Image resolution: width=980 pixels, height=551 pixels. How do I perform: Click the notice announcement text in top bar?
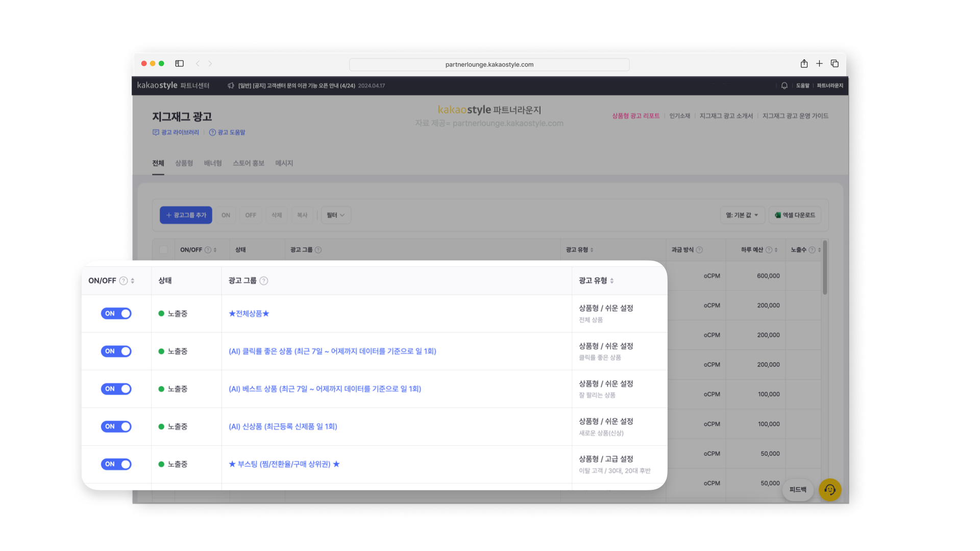point(297,86)
